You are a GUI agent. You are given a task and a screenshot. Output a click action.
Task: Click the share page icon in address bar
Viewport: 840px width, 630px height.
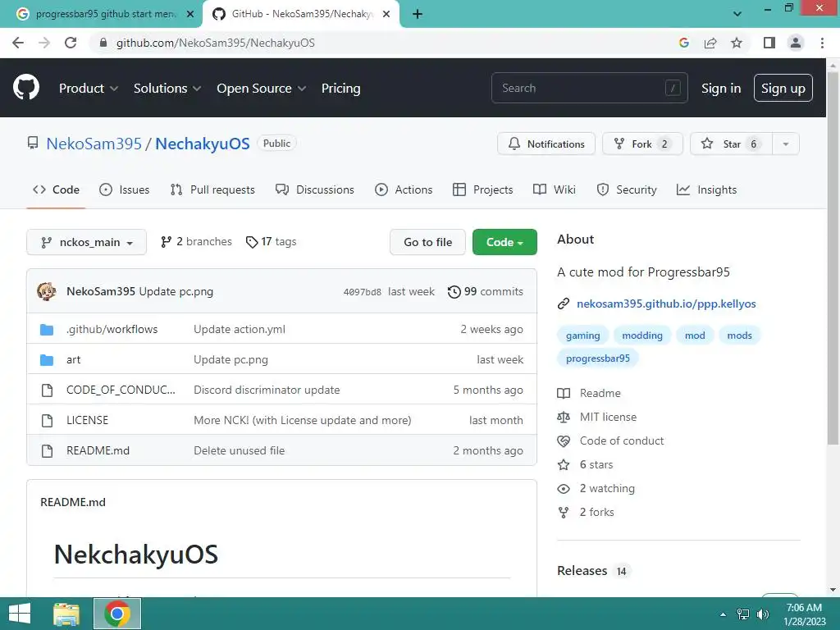pos(710,43)
